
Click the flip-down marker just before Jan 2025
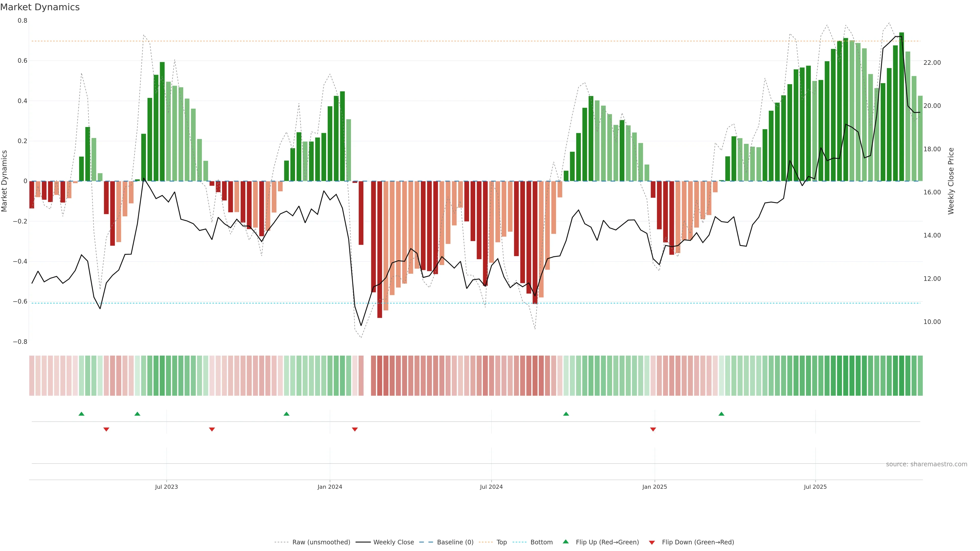tap(653, 429)
